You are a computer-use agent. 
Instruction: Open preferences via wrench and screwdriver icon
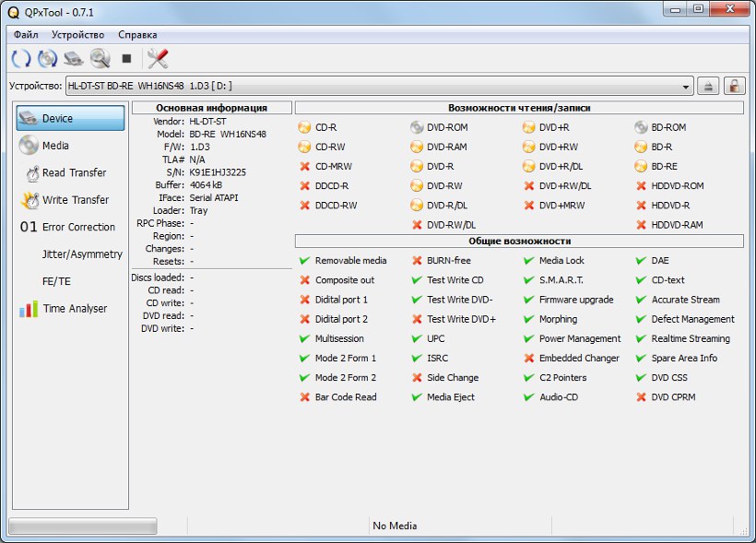pyautogui.click(x=158, y=59)
